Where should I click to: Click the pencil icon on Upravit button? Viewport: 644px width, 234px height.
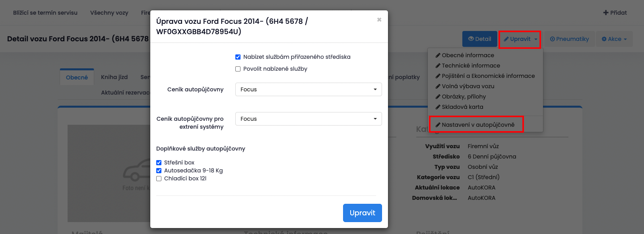click(506, 39)
